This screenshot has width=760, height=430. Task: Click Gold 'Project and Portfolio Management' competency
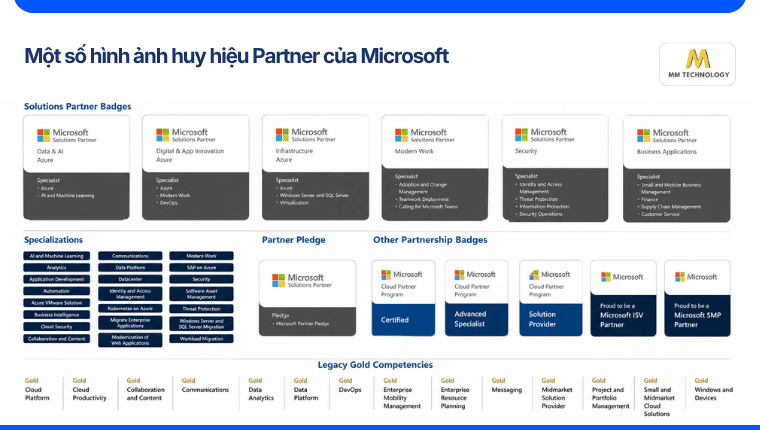[x=610, y=394]
